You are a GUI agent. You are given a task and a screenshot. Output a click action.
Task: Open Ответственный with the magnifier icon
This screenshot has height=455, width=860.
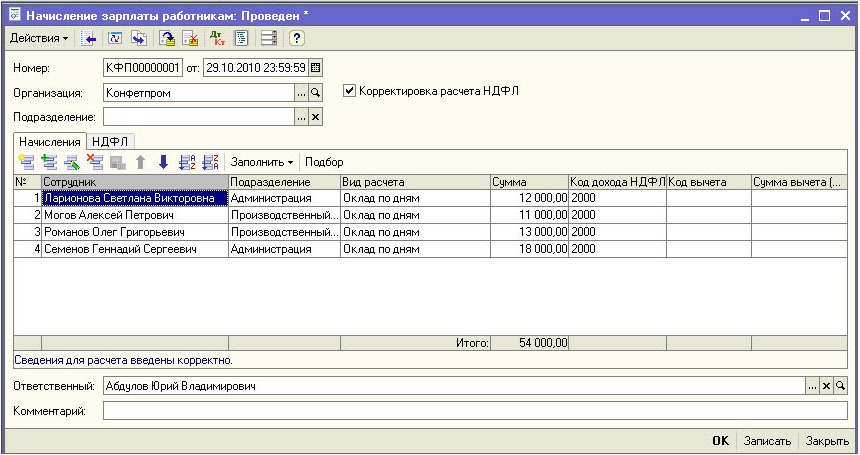point(840,386)
